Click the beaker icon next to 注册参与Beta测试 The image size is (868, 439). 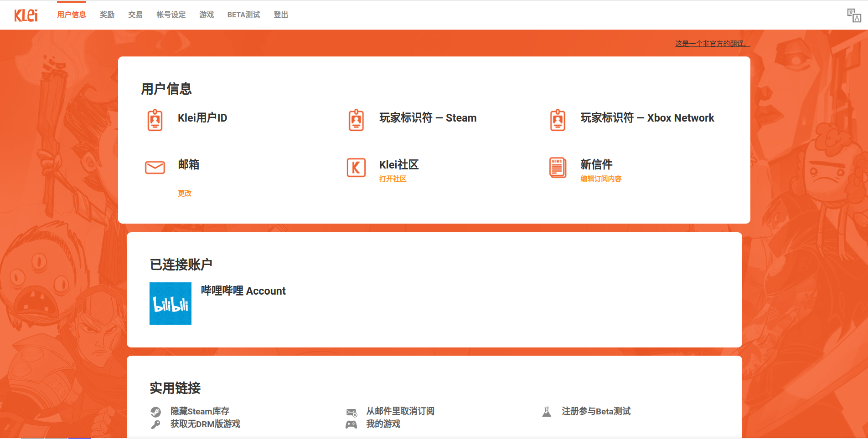coord(546,412)
